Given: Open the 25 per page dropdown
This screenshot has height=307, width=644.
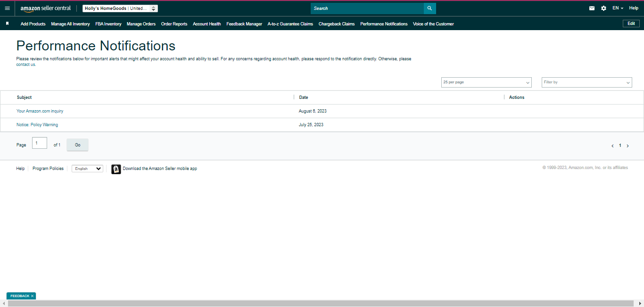Looking at the screenshot, I should (486, 82).
